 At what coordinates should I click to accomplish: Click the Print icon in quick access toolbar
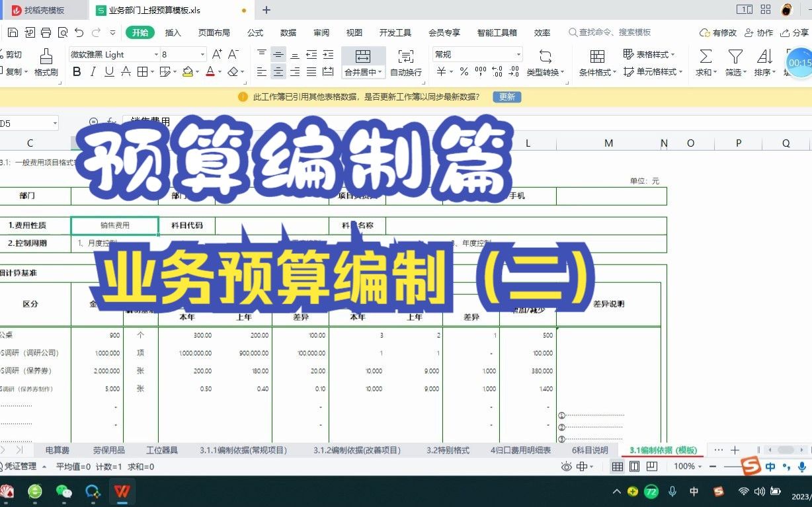click(x=46, y=32)
